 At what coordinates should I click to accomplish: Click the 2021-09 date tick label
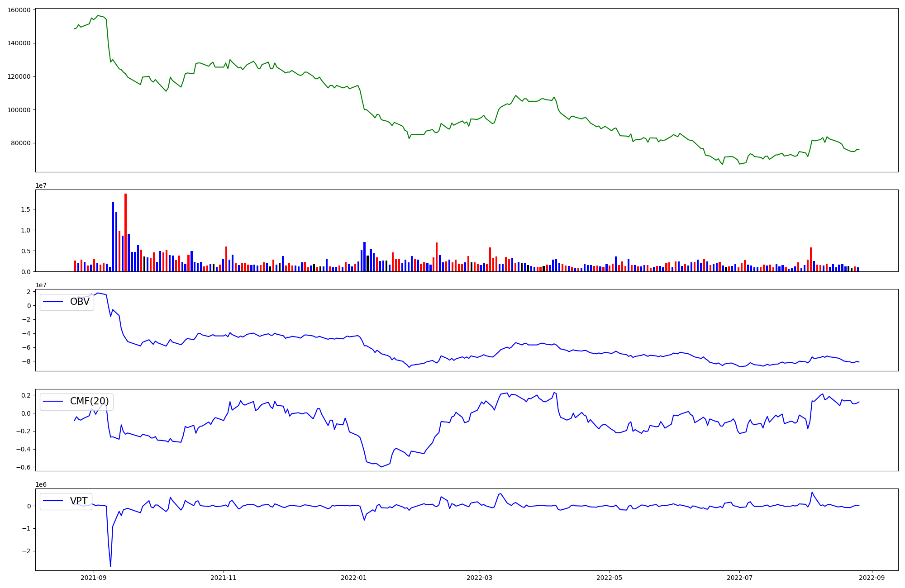[x=94, y=577]
